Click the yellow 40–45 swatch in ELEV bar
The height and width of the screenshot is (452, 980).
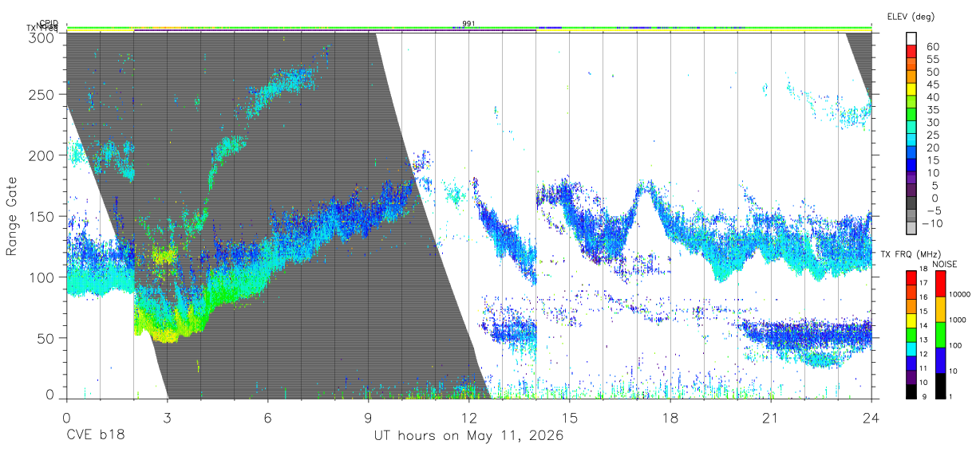(x=911, y=90)
